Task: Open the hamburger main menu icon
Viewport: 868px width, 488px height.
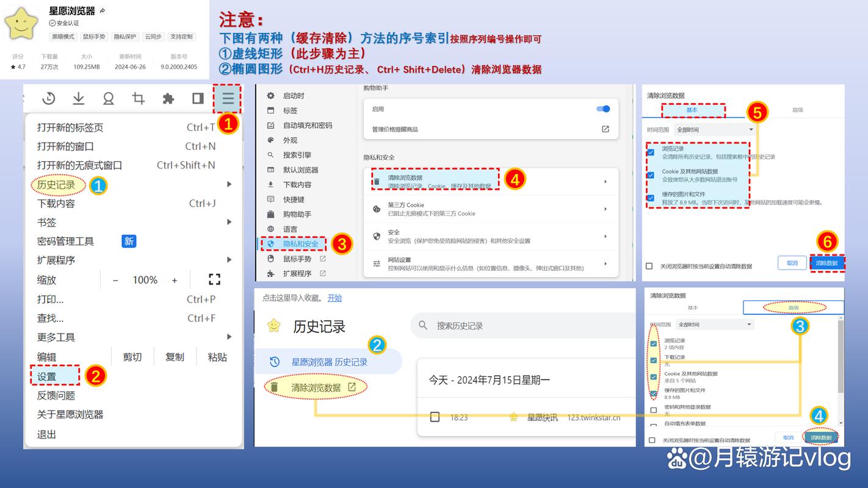Action: 228,98
